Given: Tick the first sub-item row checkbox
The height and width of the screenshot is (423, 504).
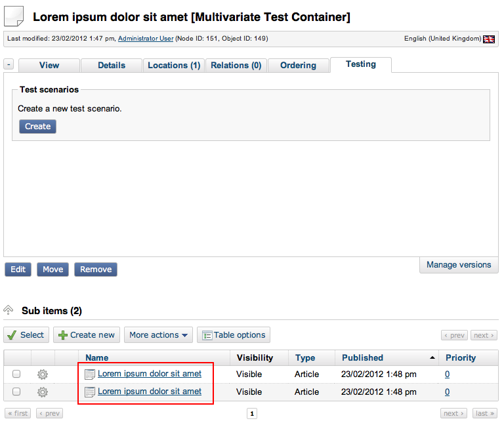Looking at the screenshot, I should pos(16,374).
